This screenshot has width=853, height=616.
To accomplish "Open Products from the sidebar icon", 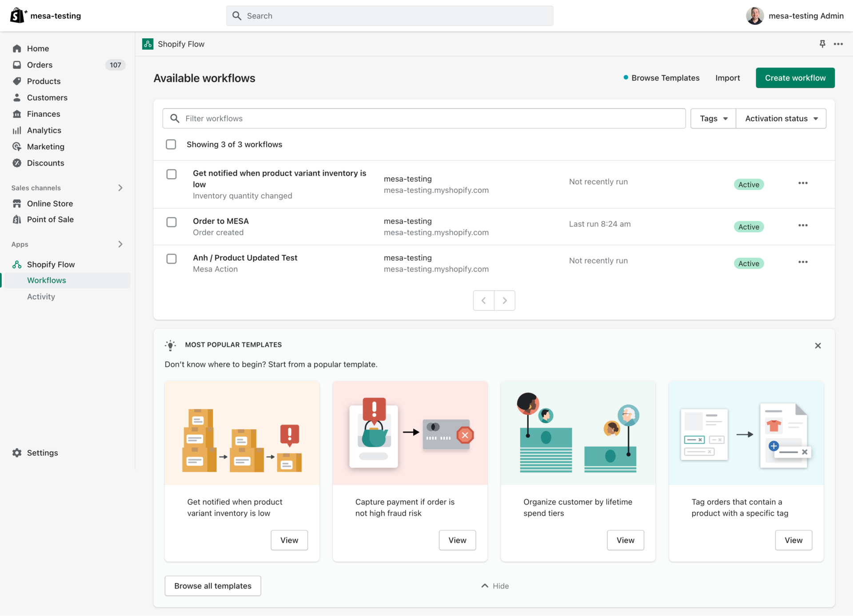I will [x=17, y=81].
